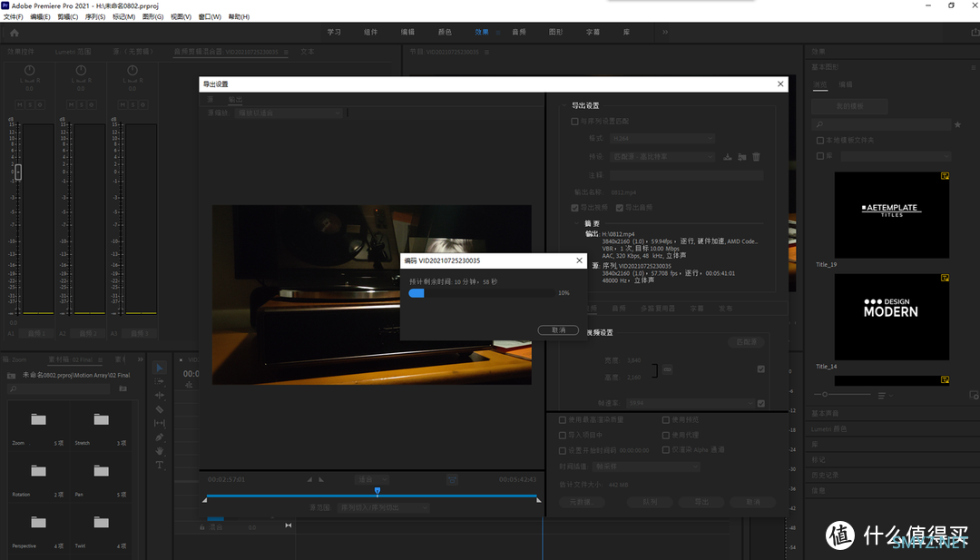Check 仅渲染 Alpha 通道 (render alpha only)
Image resolution: width=980 pixels, height=560 pixels.
tap(666, 449)
